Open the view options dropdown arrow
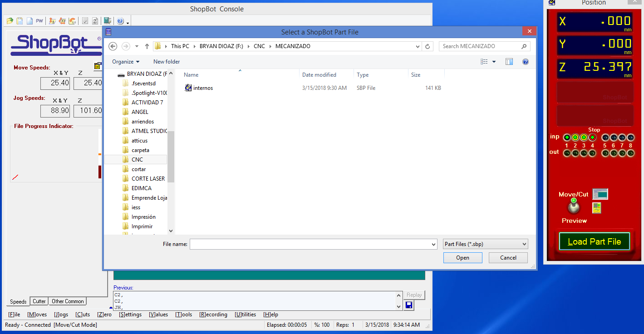This screenshot has height=334, width=644. (x=494, y=62)
